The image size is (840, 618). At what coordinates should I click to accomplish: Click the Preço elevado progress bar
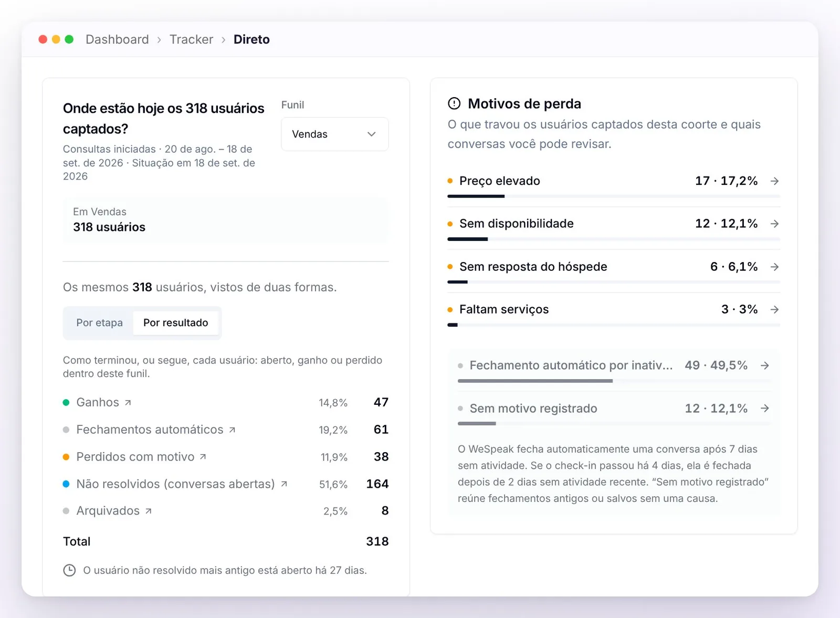pos(614,196)
